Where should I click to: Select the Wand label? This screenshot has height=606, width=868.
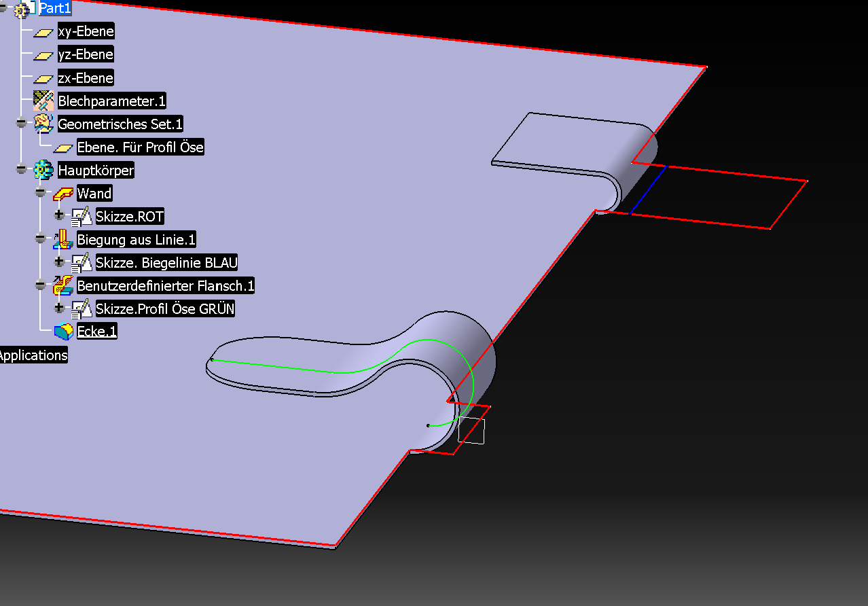pos(94,194)
